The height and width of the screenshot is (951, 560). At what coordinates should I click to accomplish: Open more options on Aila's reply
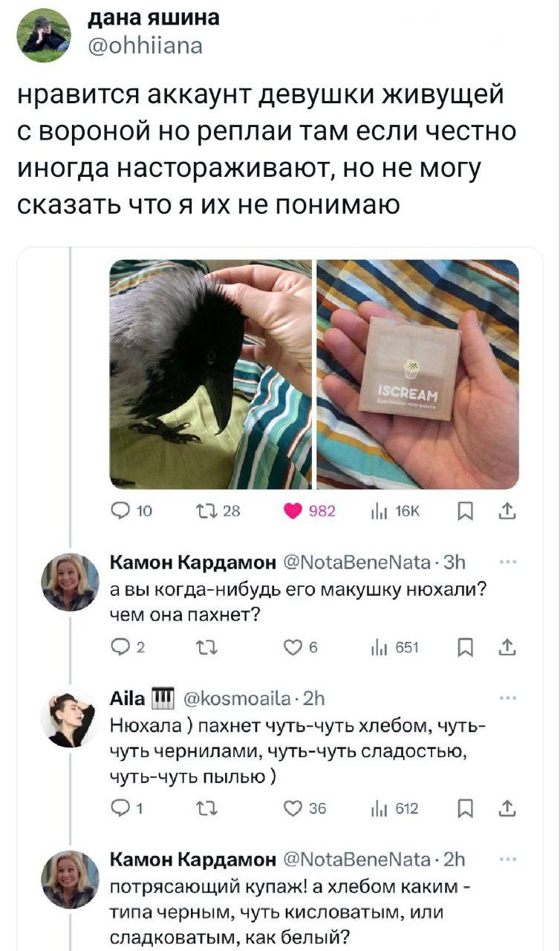pyautogui.click(x=507, y=698)
